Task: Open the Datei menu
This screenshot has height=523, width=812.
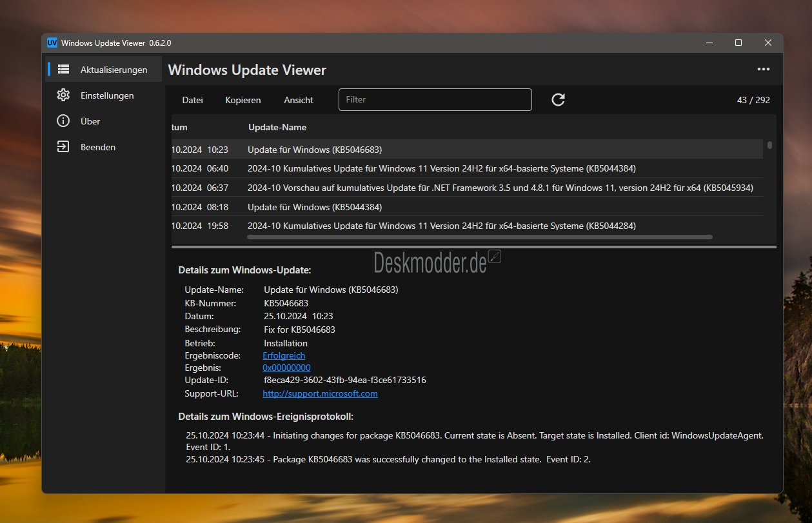Action: coord(192,100)
